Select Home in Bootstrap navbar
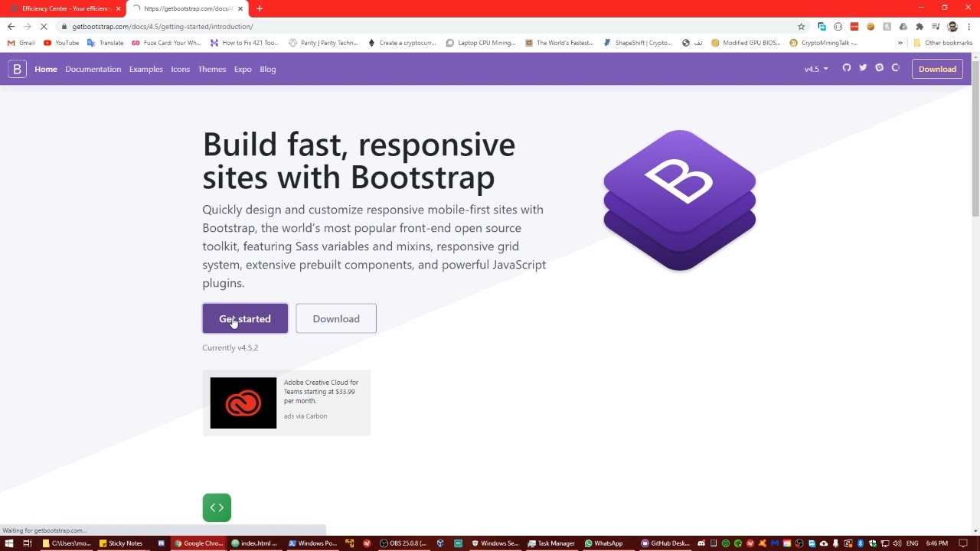The height and width of the screenshot is (551, 980). click(x=46, y=69)
